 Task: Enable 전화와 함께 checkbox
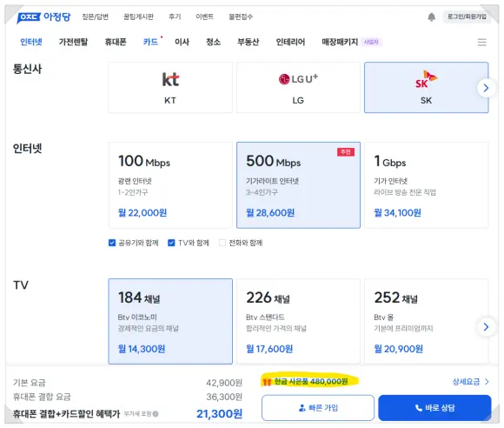tap(222, 243)
